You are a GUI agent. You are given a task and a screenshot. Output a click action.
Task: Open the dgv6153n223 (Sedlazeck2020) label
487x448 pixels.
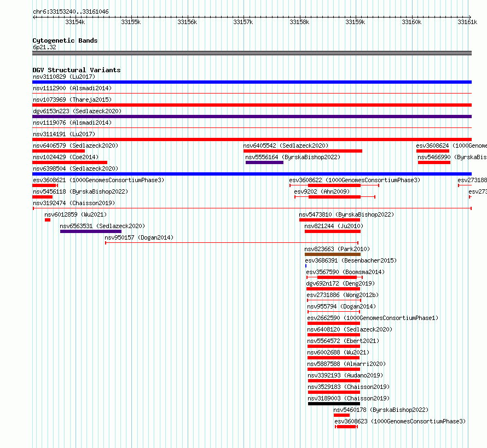pyautogui.click(x=77, y=111)
